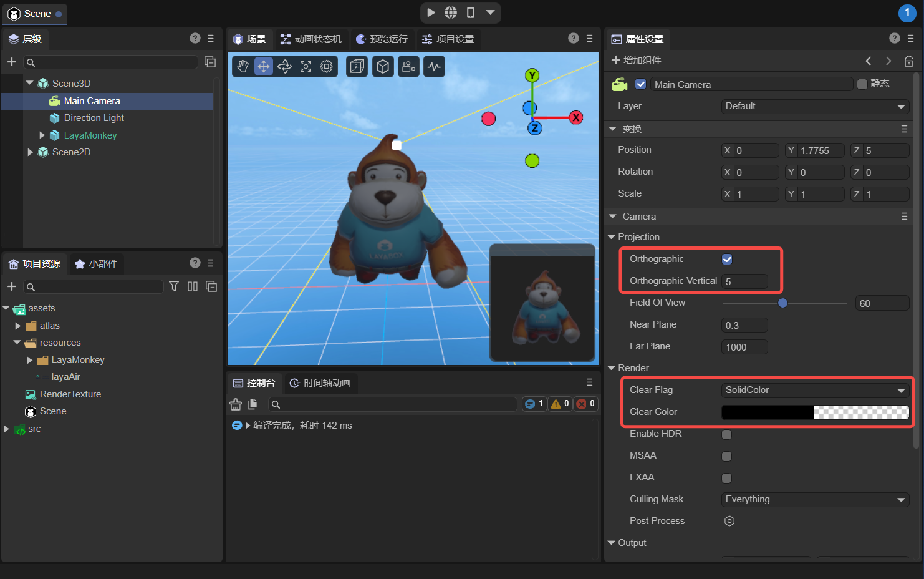924x579 pixels.
Task: Enable the MSAA checkbox
Action: (726, 456)
